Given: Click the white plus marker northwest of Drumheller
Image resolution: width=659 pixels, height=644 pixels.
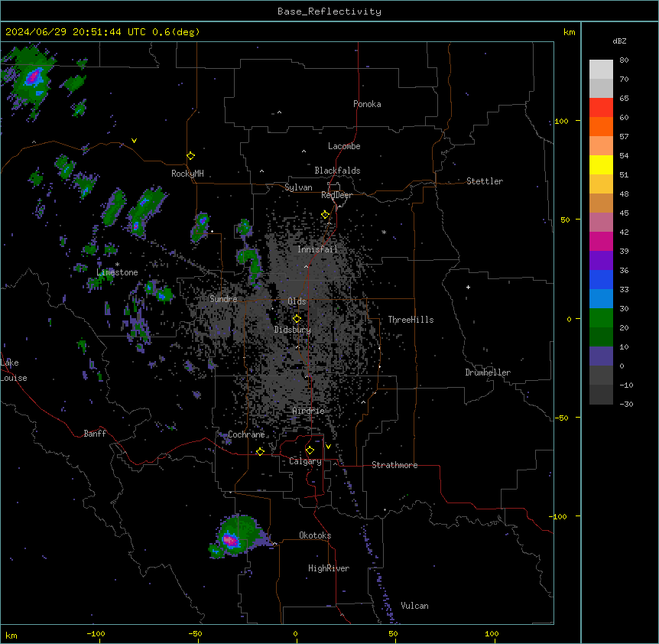Looking at the screenshot, I should pos(468,287).
